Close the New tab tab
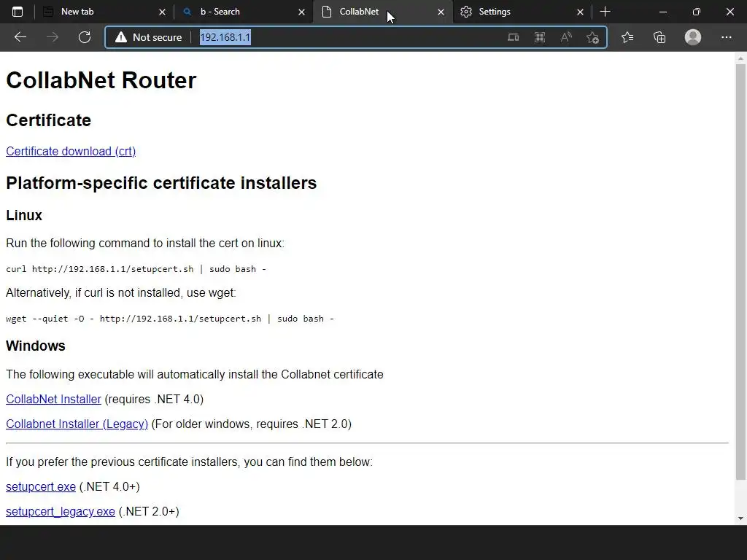 point(162,12)
